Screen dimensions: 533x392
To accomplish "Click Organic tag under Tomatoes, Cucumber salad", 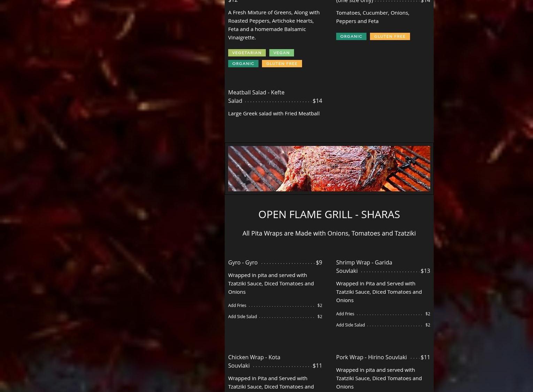I will point(351,37).
